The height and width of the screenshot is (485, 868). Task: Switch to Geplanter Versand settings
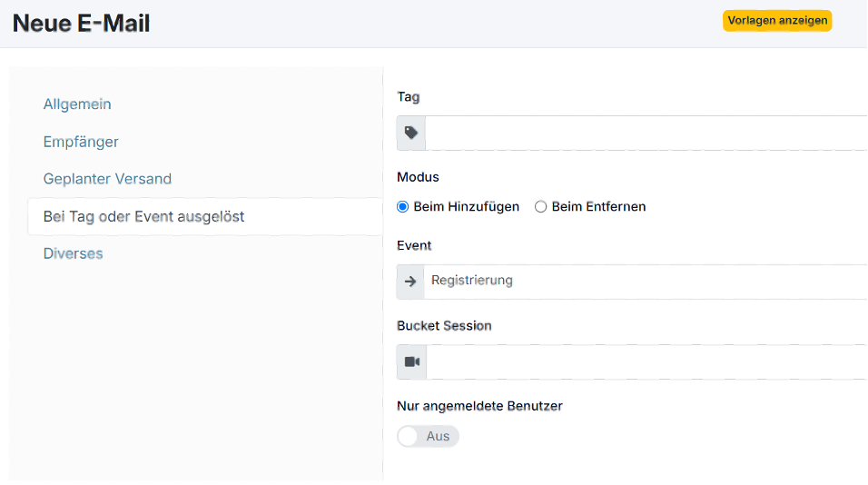click(x=107, y=179)
